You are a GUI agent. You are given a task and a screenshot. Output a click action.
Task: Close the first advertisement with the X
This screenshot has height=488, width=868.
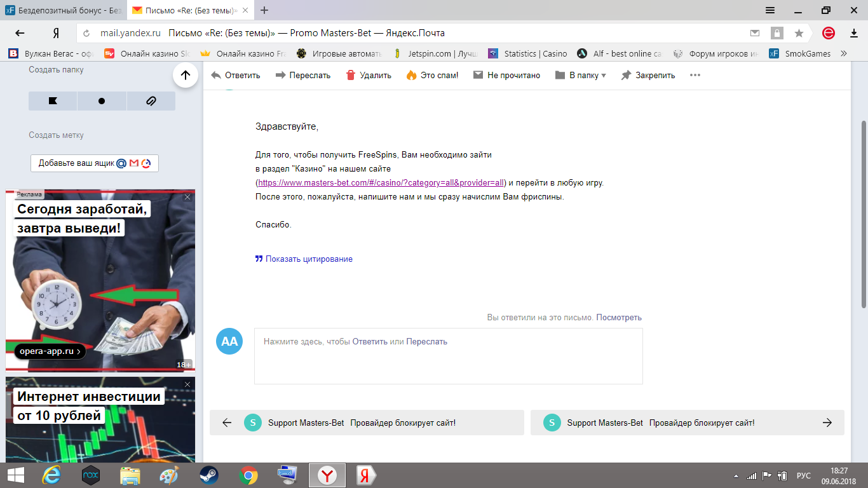[187, 197]
